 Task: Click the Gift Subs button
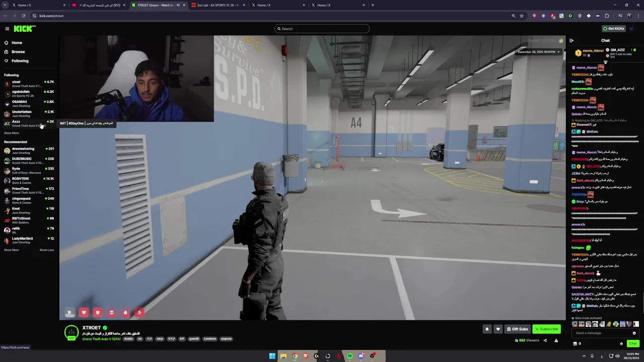(517, 329)
